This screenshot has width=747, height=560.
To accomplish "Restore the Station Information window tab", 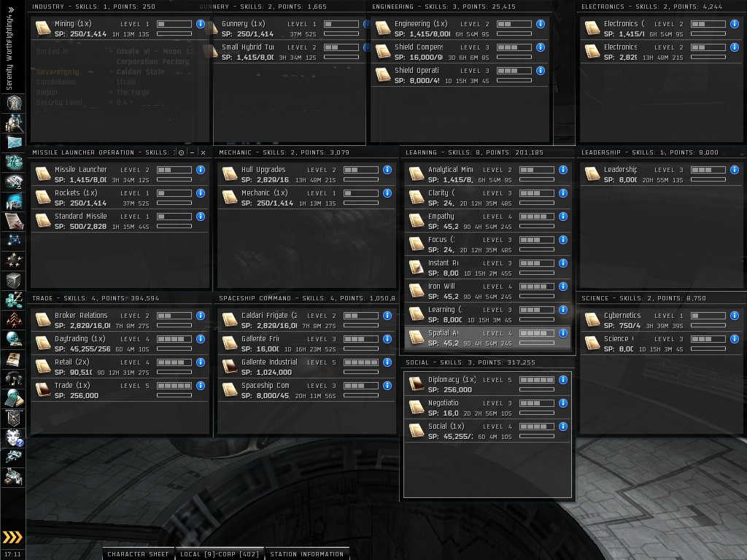I will (307, 554).
